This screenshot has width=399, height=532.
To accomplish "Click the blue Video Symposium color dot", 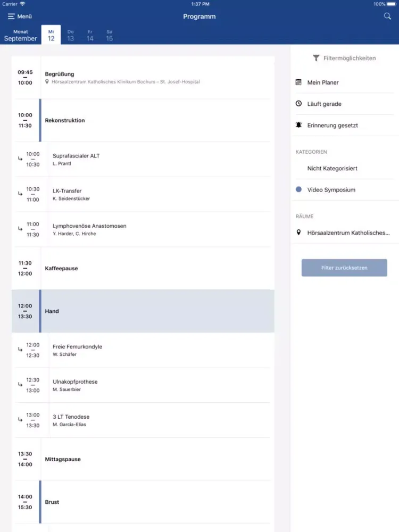I will coord(298,190).
